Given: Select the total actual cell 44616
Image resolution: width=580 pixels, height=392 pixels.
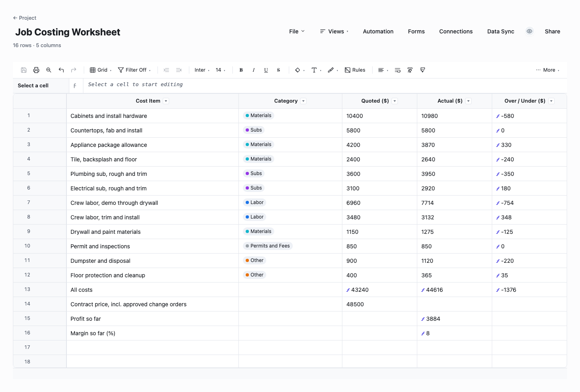Looking at the screenshot, I should (x=454, y=290).
